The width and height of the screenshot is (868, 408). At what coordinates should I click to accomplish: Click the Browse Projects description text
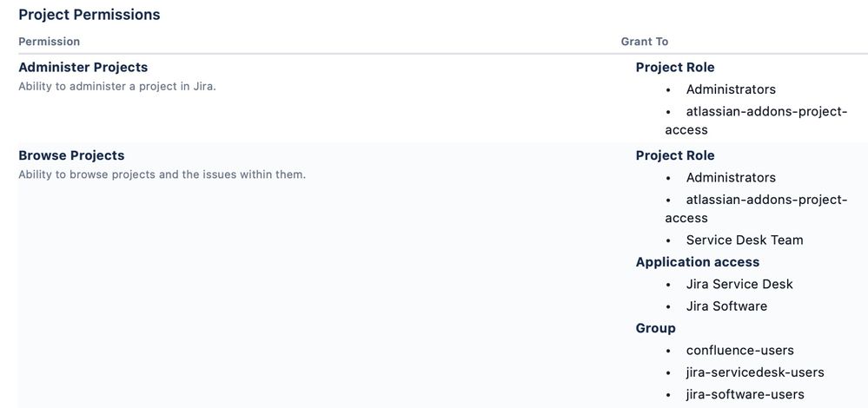click(x=162, y=175)
